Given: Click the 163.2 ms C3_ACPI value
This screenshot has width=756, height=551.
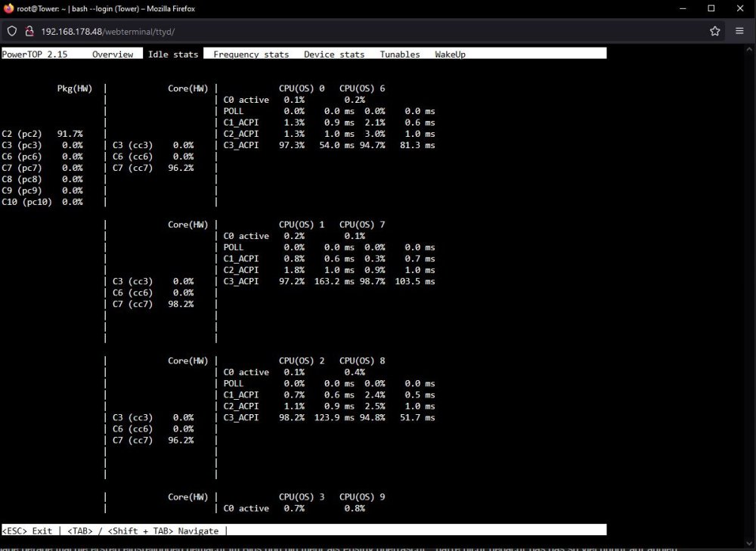Looking at the screenshot, I should tap(334, 281).
